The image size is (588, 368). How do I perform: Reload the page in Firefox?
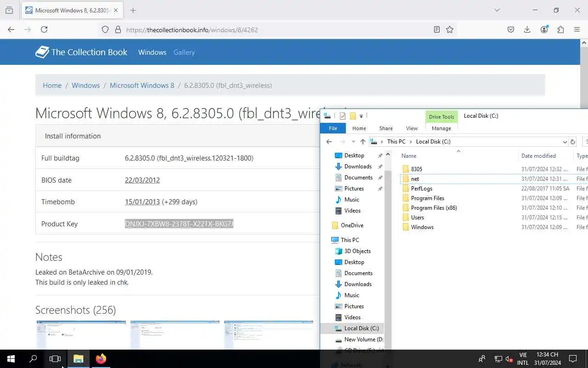pos(44,29)
